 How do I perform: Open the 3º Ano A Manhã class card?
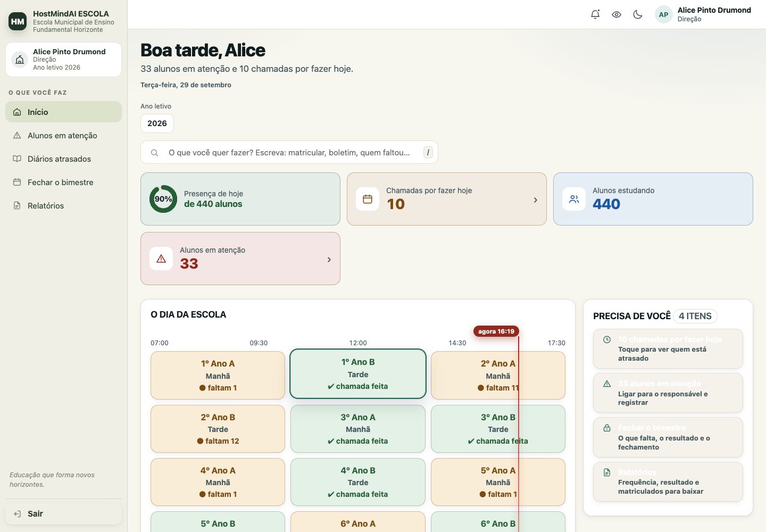point(358,429)
